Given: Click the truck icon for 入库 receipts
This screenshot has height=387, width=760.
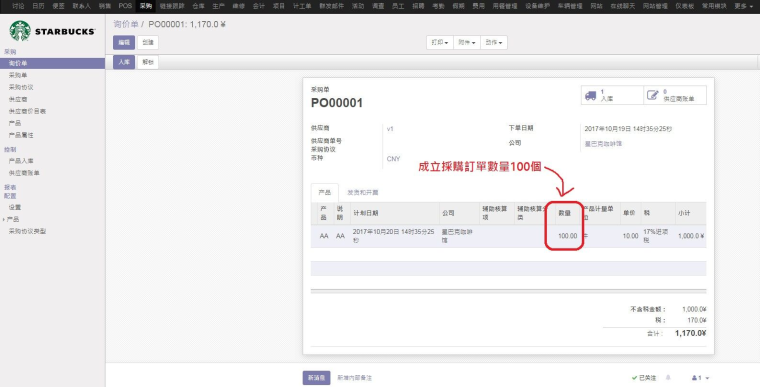Looking at the screenshot, I should pyautogui.click(x=590, y=95).
